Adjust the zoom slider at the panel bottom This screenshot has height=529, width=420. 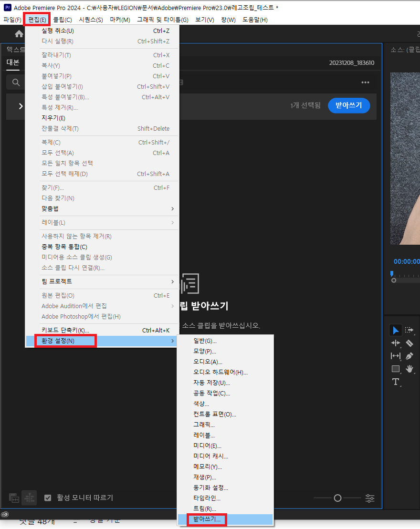click(337, 498)
